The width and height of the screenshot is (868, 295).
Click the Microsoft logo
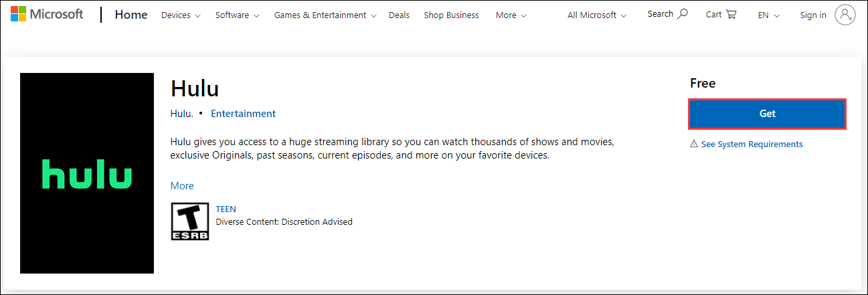point(47,15)
